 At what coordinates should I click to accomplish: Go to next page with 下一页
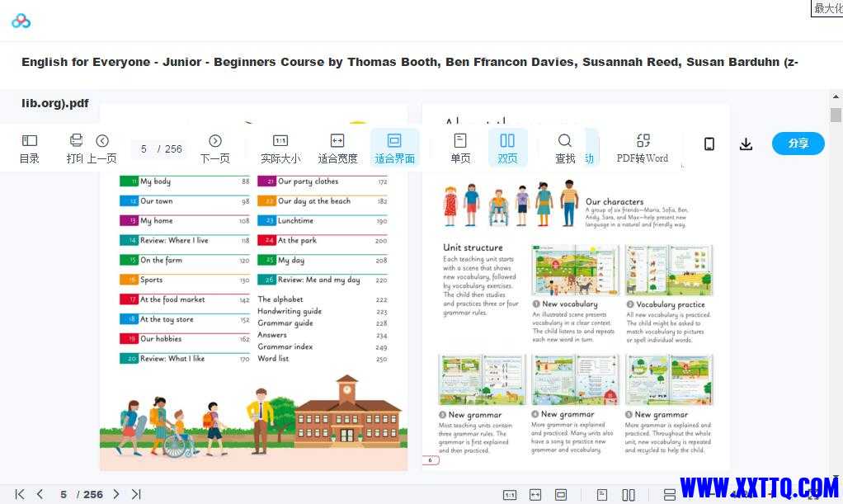(x=215, y=148)
